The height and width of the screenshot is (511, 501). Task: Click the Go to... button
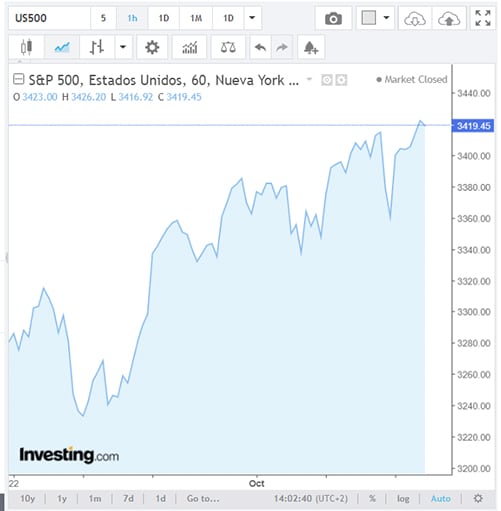tap(203, 499)
